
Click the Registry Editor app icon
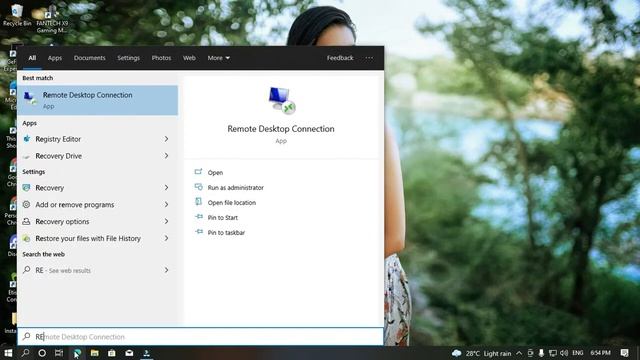(27, 139)
